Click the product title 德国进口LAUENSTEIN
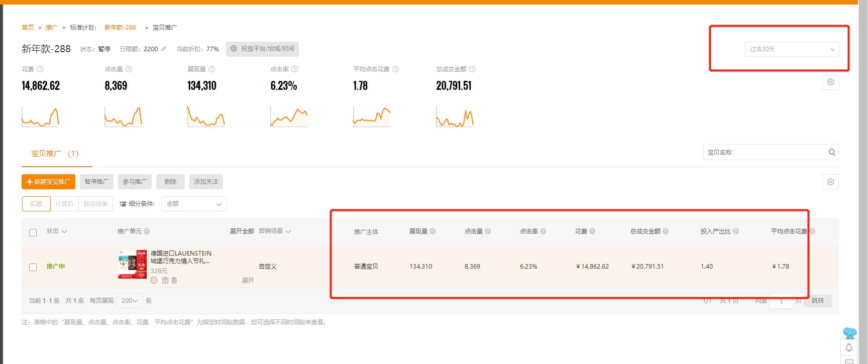The image size is (868, 364). coord(181,257)
